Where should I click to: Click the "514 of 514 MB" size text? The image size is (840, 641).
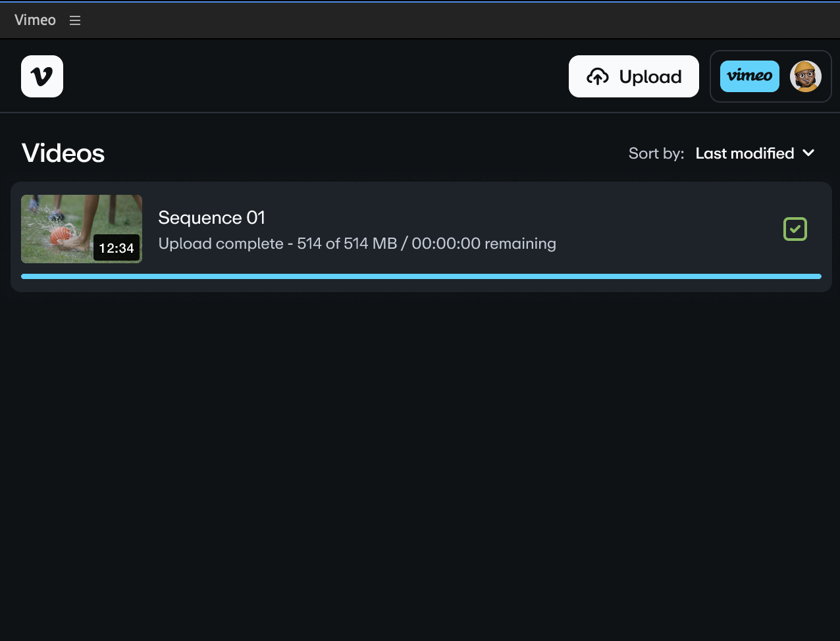[347, 244]
